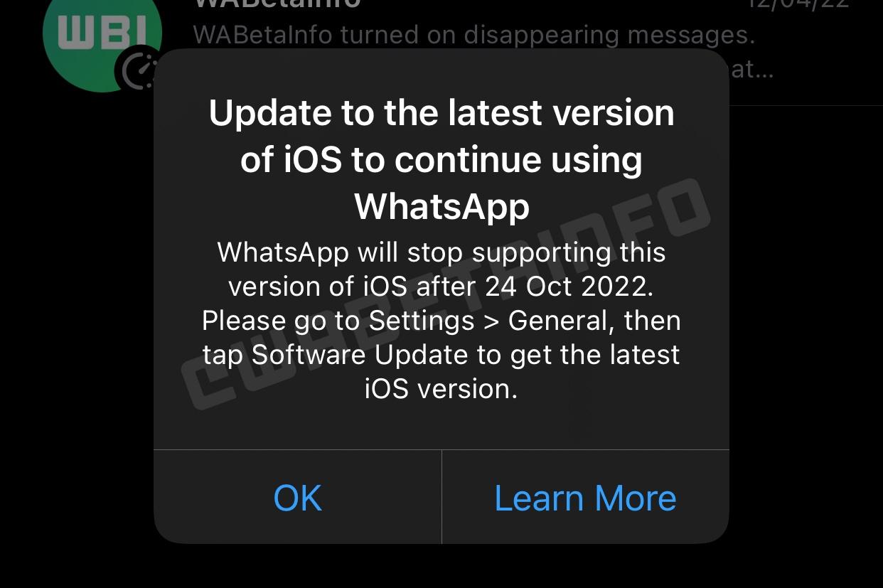Tap the final 'iOS version.' line

(442, 389)
